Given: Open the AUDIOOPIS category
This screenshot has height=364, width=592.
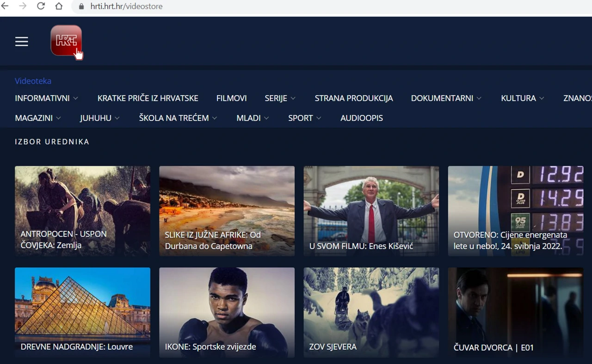Looking at the screenshot, I should tap(361, 118).
